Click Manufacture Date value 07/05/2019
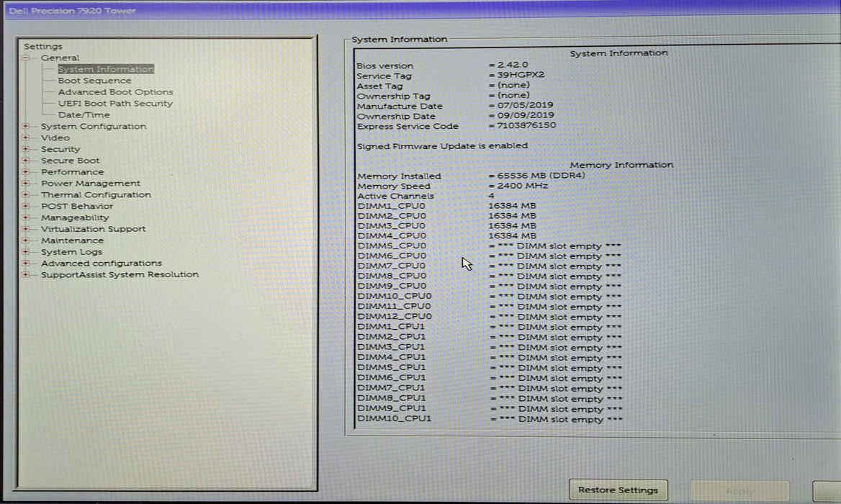Viewport: 841px width, 504px height. [525, 105]
